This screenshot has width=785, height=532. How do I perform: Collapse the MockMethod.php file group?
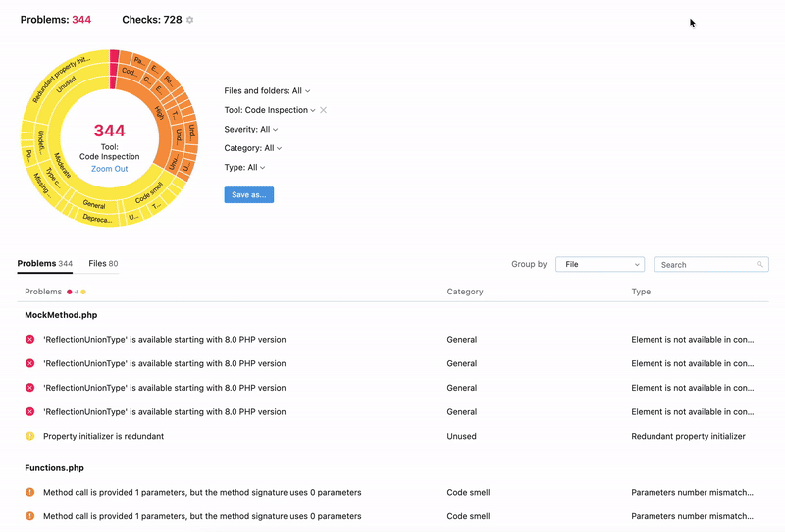point(61,315)
